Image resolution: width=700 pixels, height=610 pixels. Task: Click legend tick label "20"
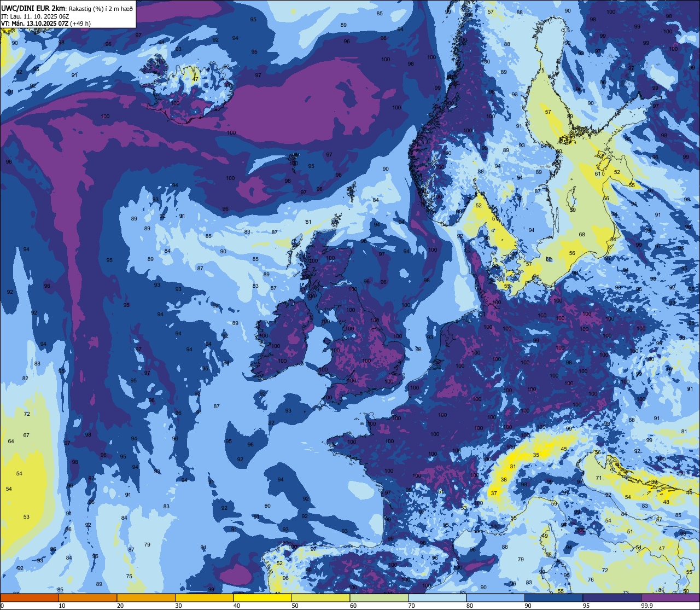tap(120, 606)
